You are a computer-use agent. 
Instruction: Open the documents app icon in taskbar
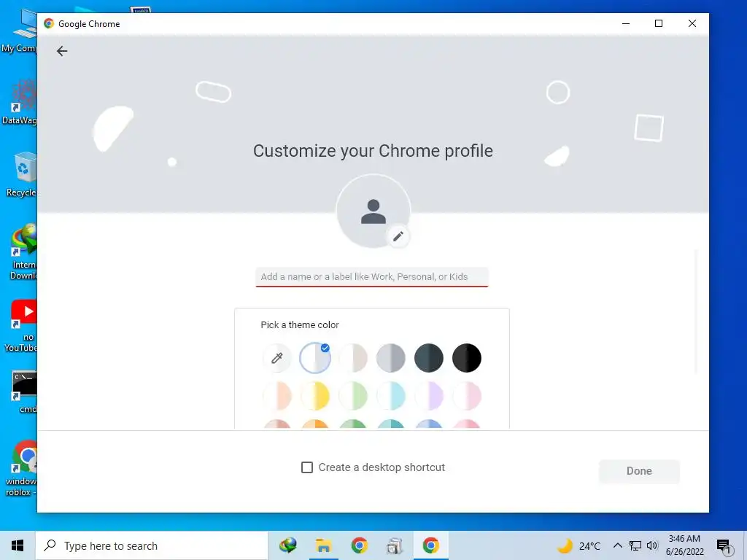tap(395, 545)
